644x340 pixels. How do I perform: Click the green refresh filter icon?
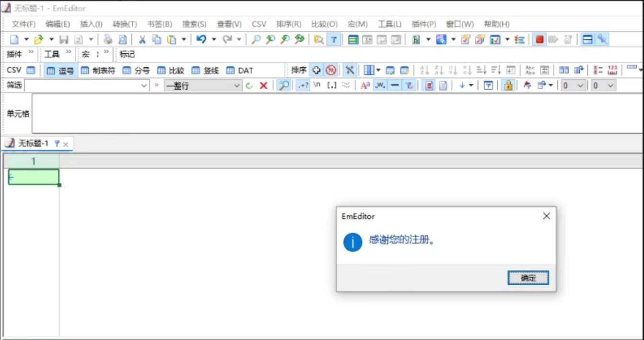249,85
